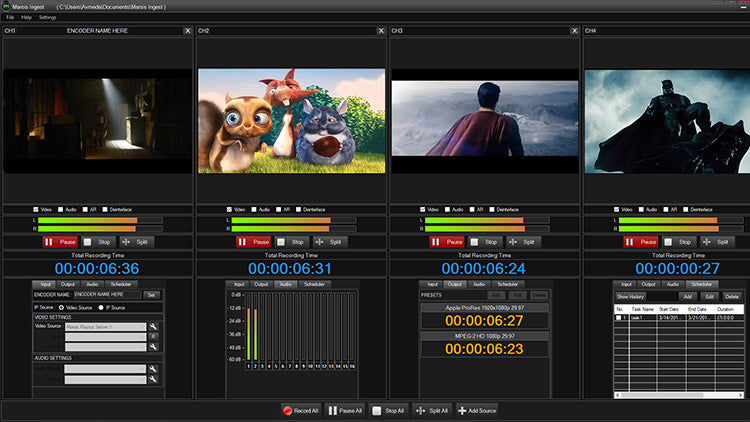Click the Add Source plus button
Viewport: 750px width, 422px height.
(x=462, y=410)
